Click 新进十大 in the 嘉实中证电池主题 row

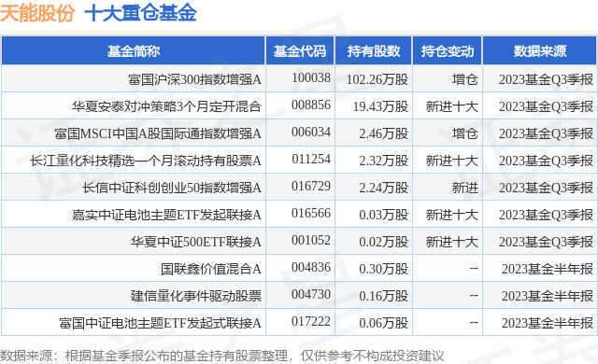(x=452, y=215)
